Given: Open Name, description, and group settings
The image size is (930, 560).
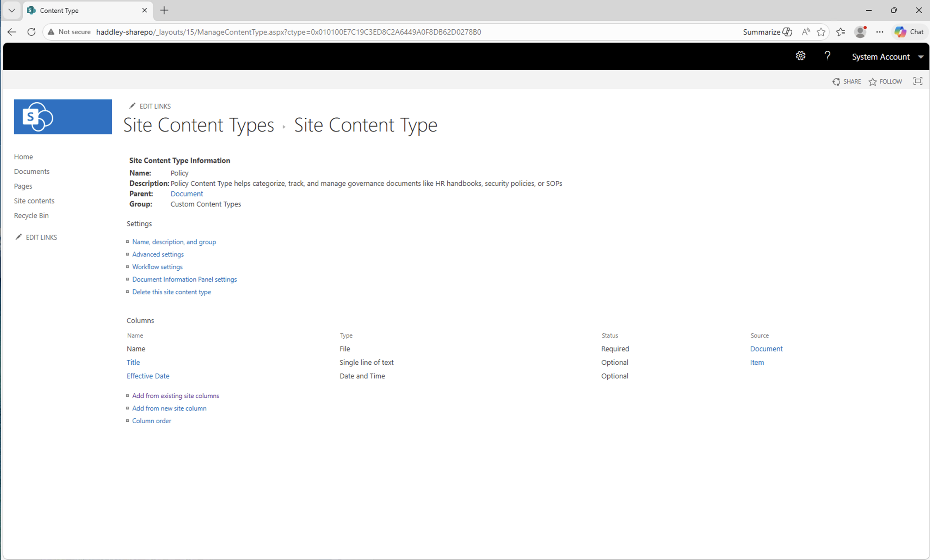Looking at the screenshot, I should pos(174,242).
